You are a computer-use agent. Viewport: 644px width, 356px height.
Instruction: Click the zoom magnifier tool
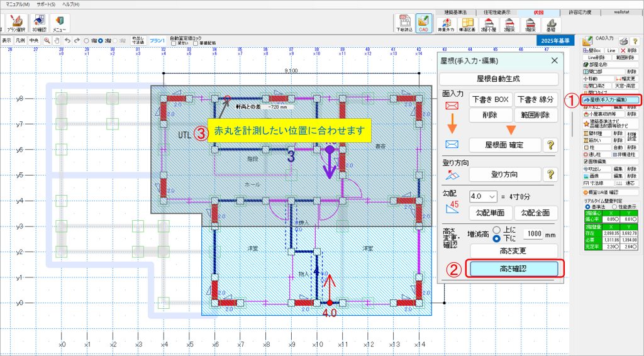point(47,40)
